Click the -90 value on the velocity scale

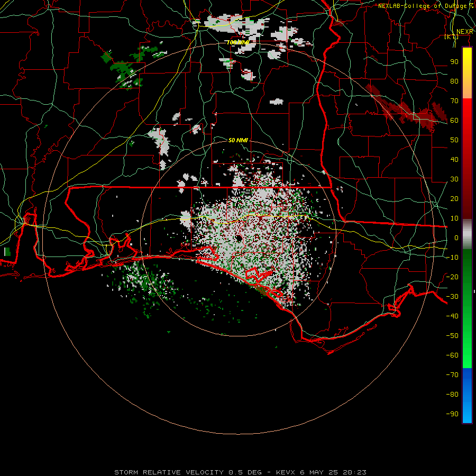click(x=452, y=414)
